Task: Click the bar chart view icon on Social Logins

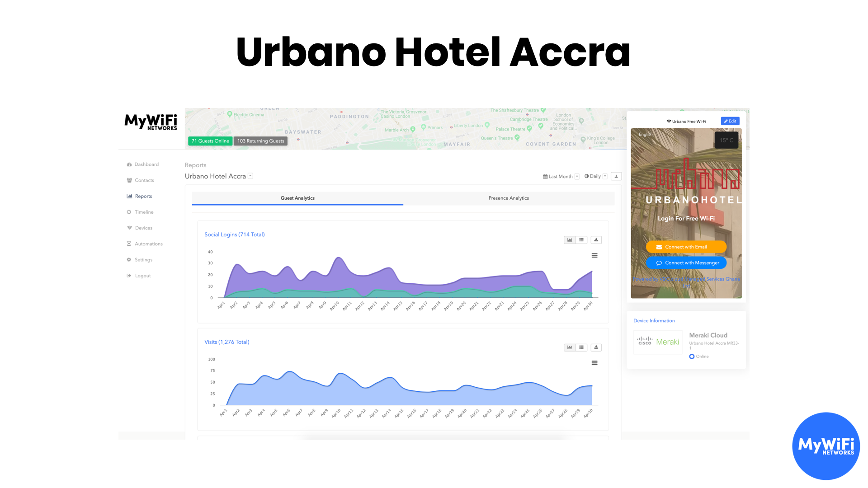Action: 569,239
